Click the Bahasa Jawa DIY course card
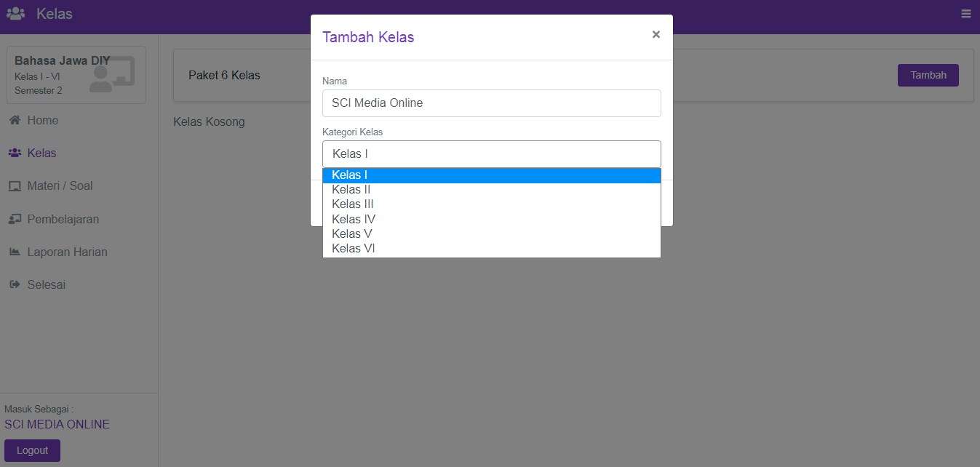 [x=76, y=75]
